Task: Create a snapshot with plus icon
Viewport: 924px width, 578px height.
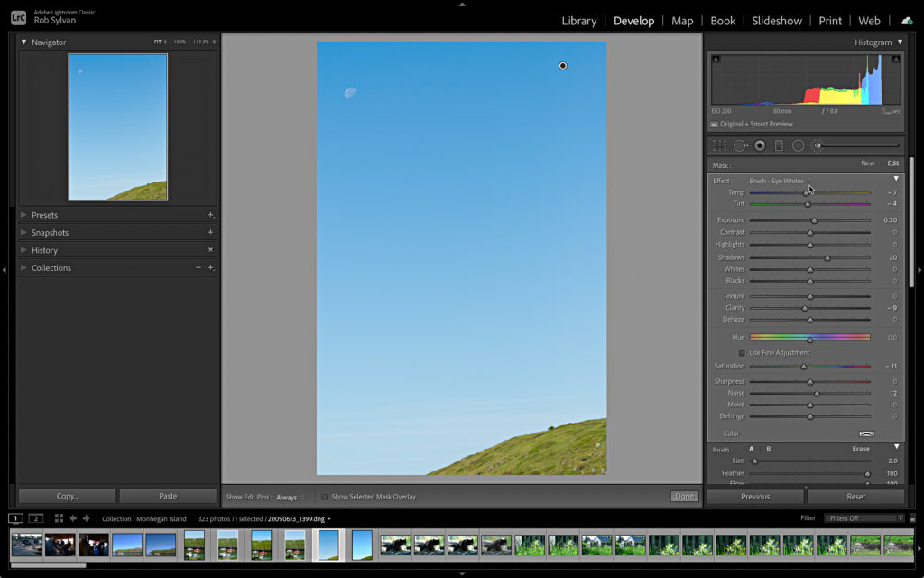Action: pyautogui.click(x=210, y=232)
